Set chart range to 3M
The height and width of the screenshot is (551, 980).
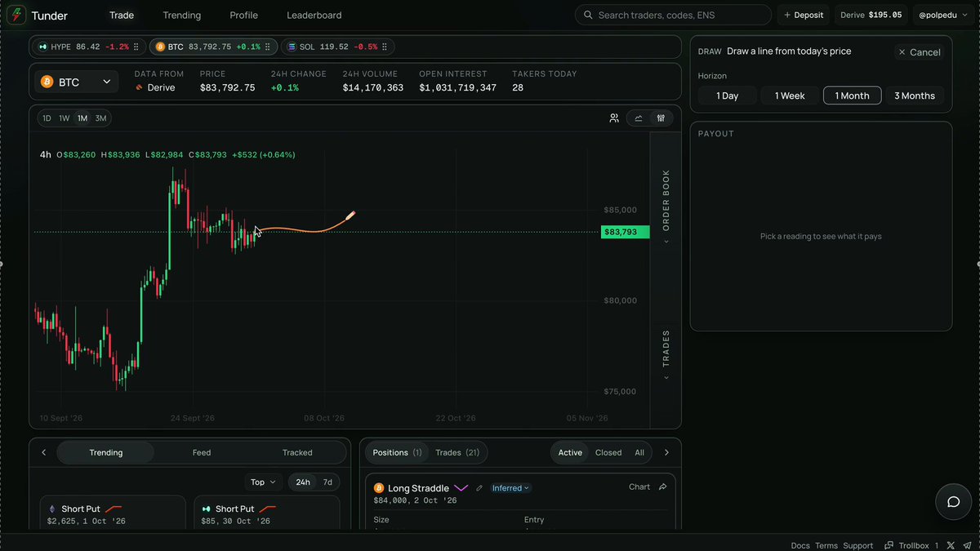click(100, 118)
